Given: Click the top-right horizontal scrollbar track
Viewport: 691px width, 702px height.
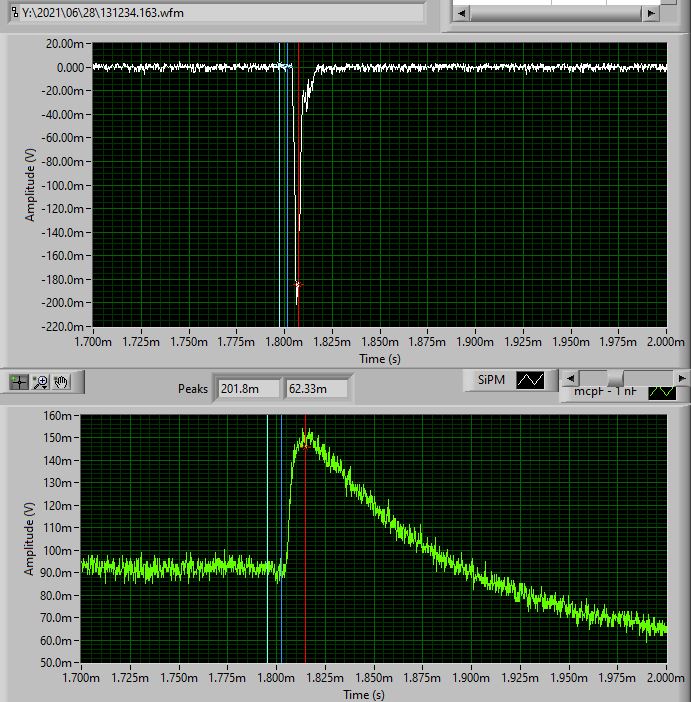Looking at the screenshot, I should [x=556, y=13].
